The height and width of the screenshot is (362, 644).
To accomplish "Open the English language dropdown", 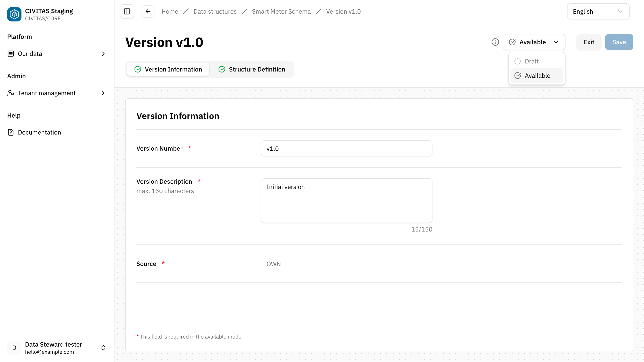I will click(x=598, y=11).
